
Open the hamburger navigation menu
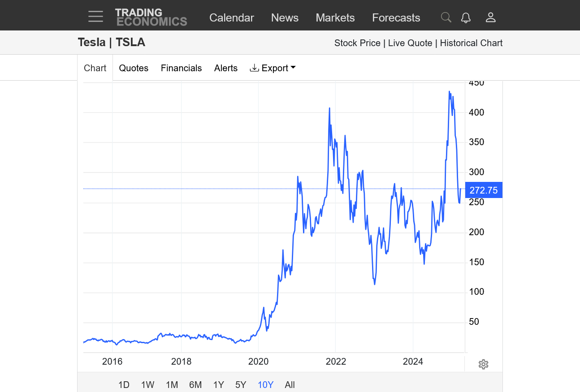pos(95,17)
